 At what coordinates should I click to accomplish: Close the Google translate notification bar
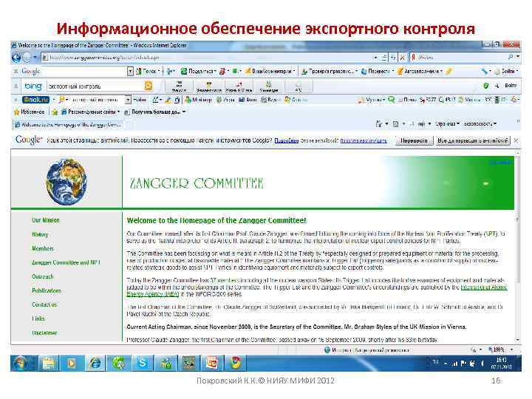(x=516, y=140)
